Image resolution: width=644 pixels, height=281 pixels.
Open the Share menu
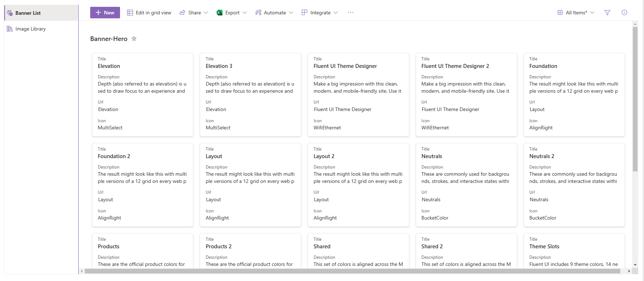tap(194, 13)
